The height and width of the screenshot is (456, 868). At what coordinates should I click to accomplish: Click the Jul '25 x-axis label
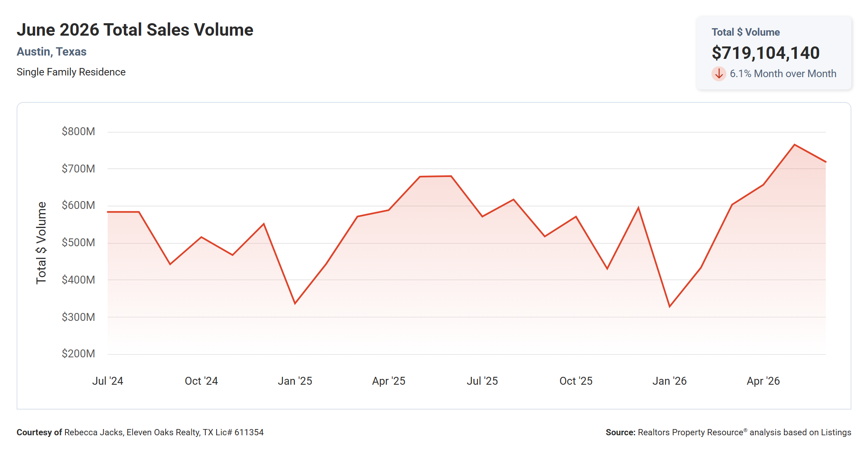point(482,381)
